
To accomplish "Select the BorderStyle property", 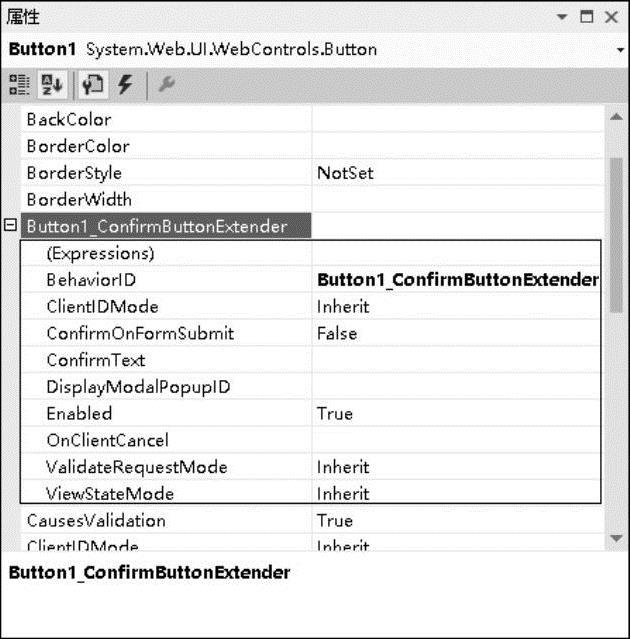I will click(x=165, y=173).
